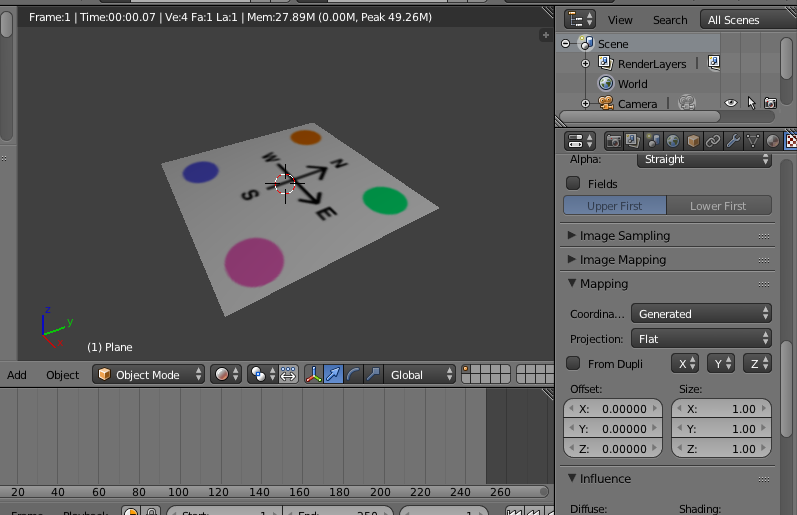Collapse the Scene tree node

tap(565, 44)
